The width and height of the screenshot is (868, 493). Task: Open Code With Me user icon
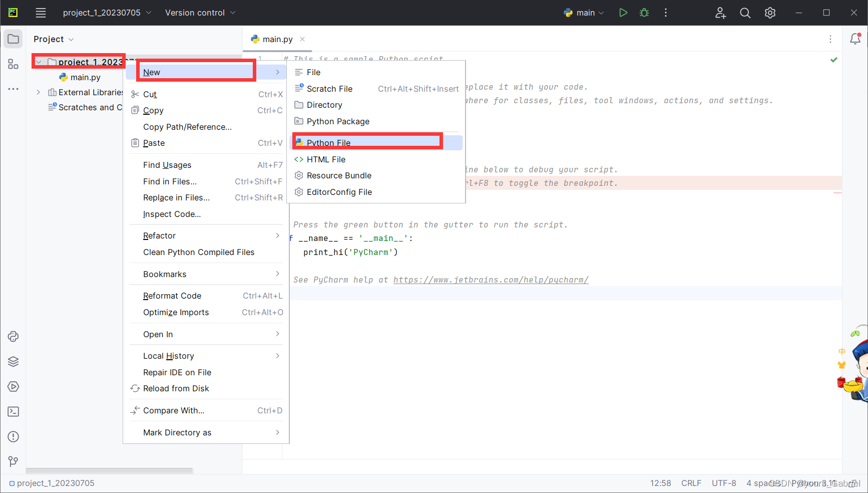pos(720,13)
